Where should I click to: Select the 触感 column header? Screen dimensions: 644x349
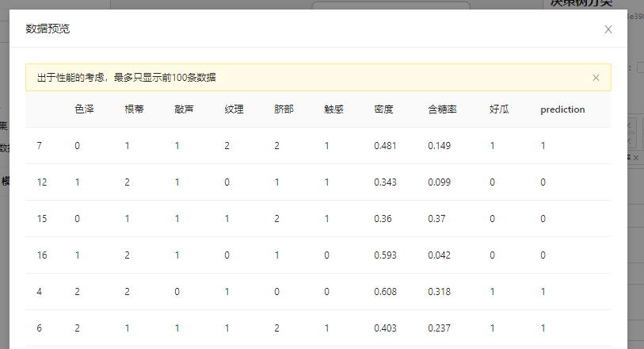(x=333, y=109)
